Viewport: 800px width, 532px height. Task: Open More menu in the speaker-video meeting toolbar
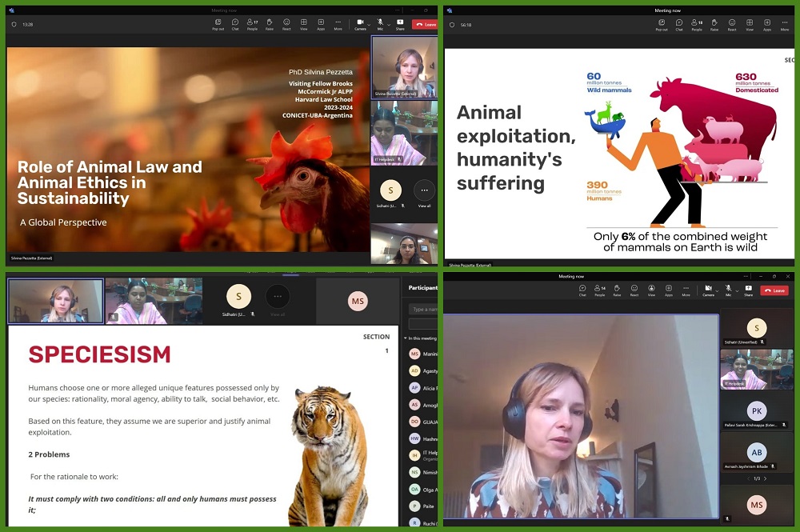(686, 290)
